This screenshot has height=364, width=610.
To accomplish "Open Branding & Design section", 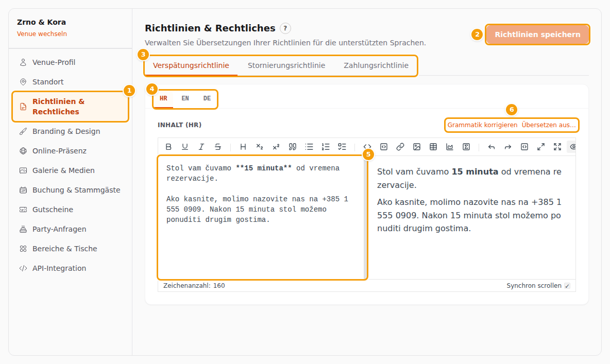I will pyautogui.click(x=70, y=131).
